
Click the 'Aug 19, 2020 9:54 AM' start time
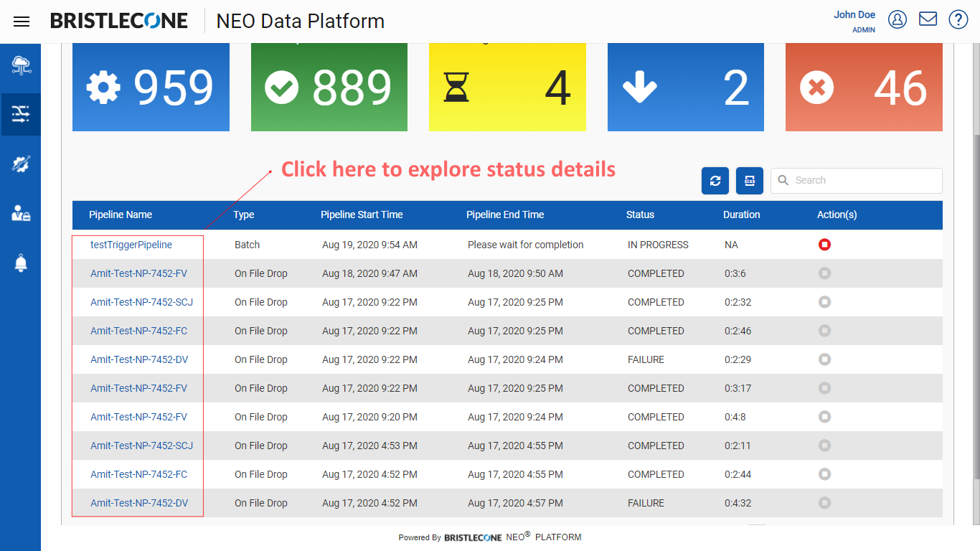[369, 245]
